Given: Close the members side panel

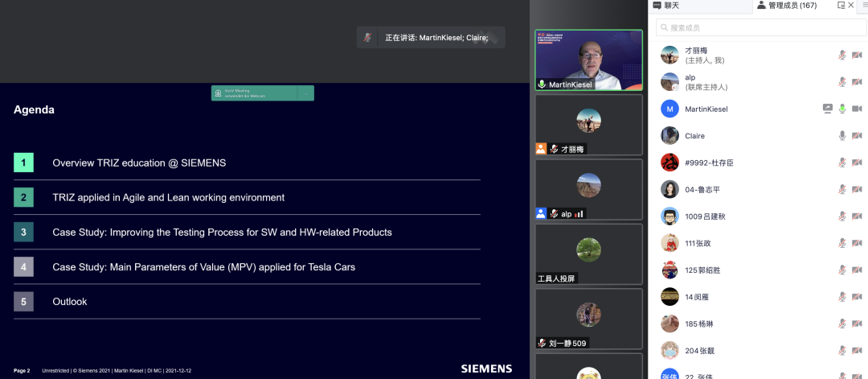Looking at the screenshot, I should (851, 5).
